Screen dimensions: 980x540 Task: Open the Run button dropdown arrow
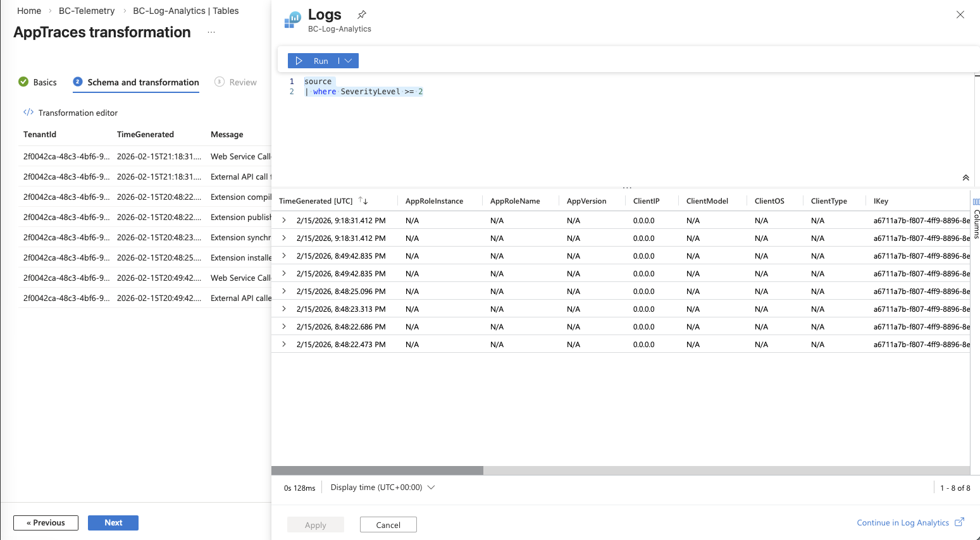(349, 61)
